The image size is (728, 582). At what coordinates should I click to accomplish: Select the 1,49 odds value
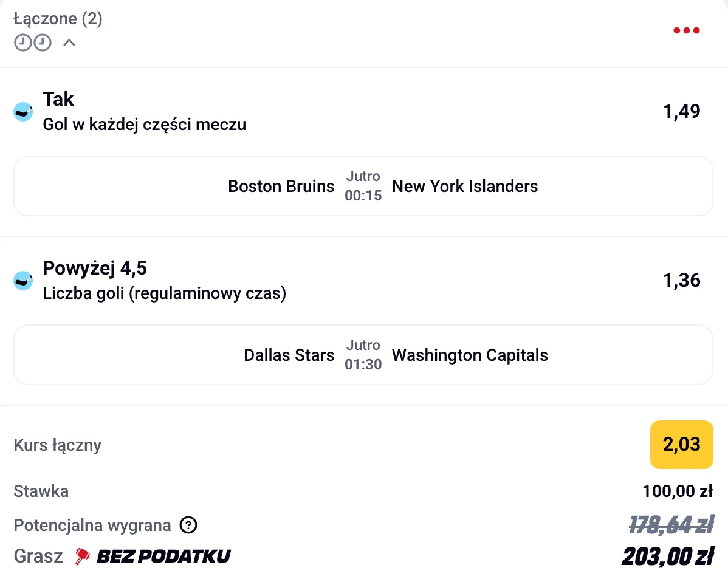pyautogui.click(x=682, y=112)
